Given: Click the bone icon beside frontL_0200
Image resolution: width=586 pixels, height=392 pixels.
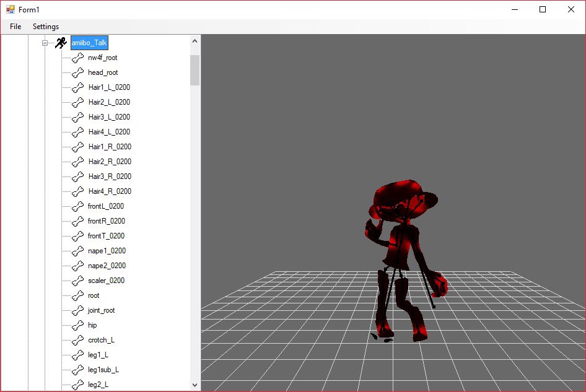Looking at the screenshot, I should pyautogui.click(x=77, y=206).
